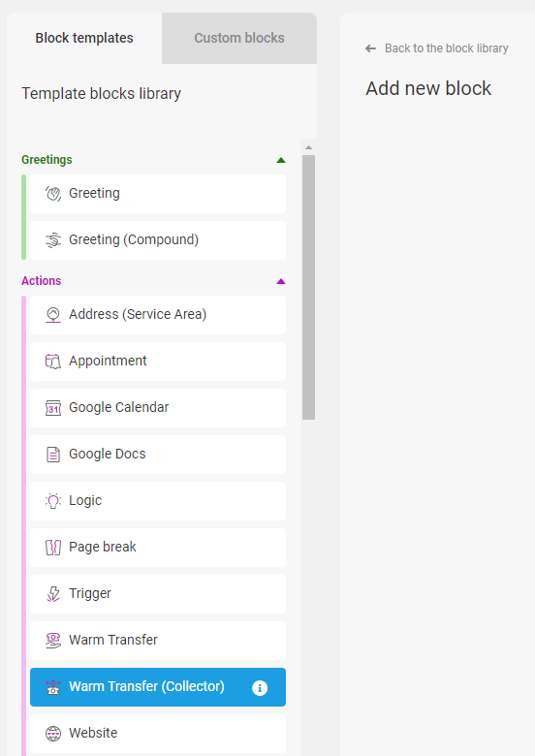Select the Warm Transfer (Collector) block
This screenshot has height=756, width=535.
click(x=158, y=687)
